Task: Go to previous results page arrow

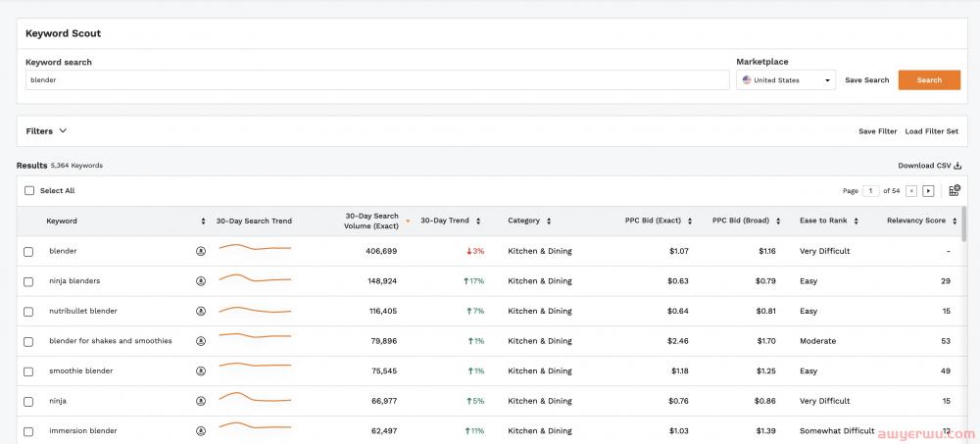Action: coord(911,191)
